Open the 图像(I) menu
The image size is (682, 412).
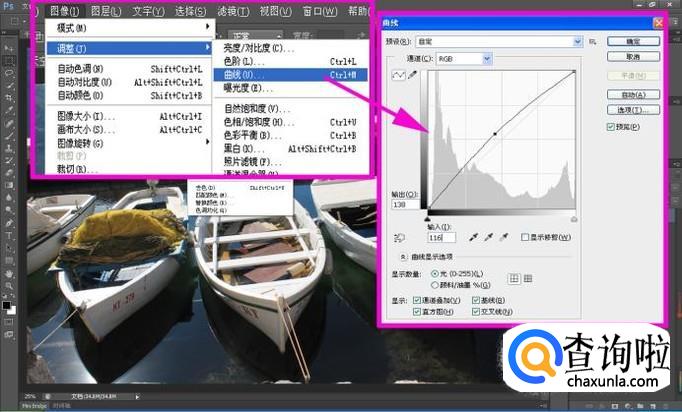[x=64, y=10]
